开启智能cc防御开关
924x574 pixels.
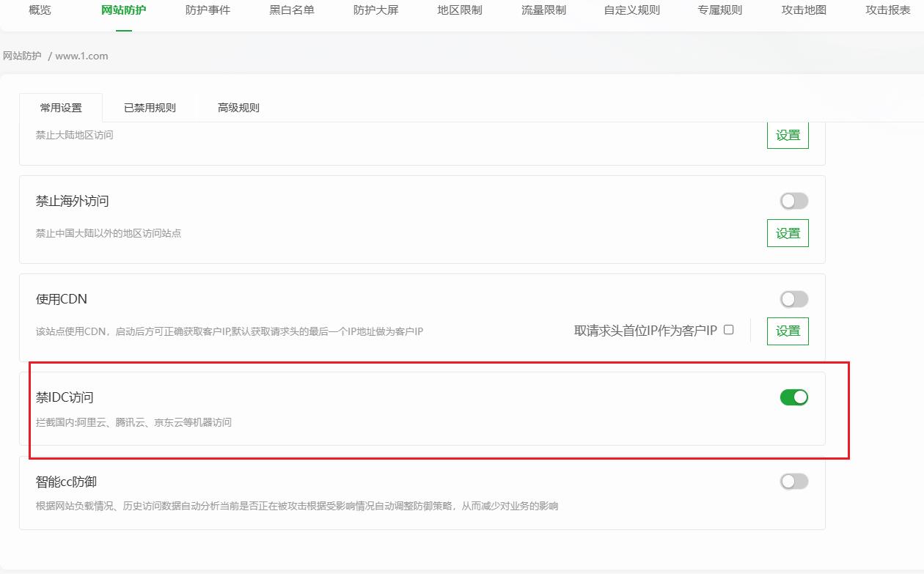tap(793, 481)
